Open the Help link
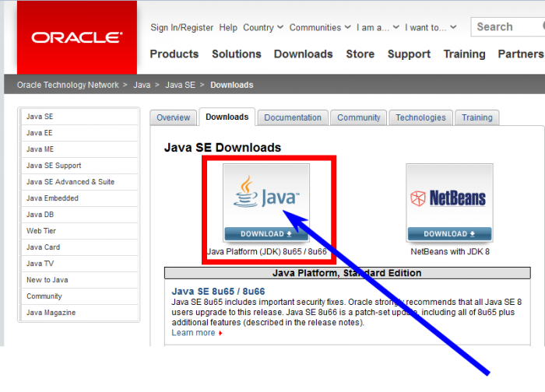The height and width of the screenshot is (392, 545). tap(228, 27)
